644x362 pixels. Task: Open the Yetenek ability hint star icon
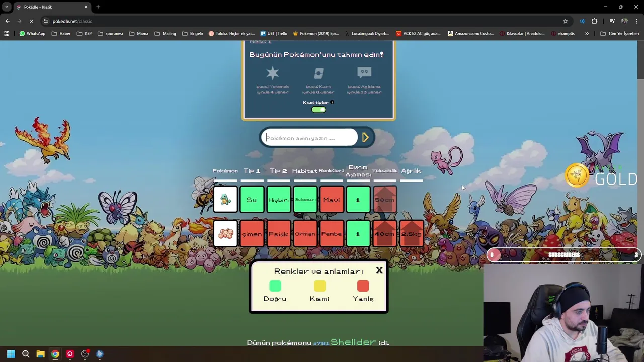(x=273, y=73)
